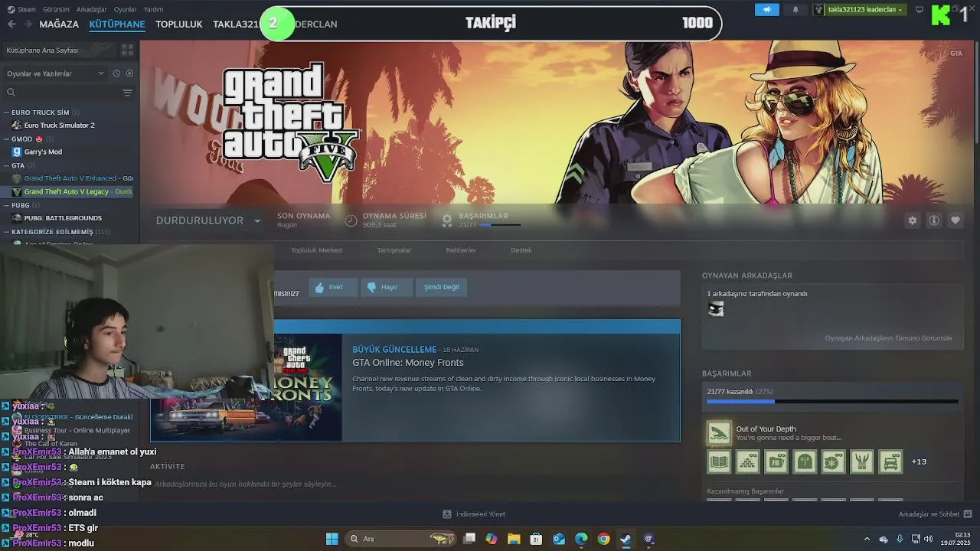
Task: Click the achievements progress bar 21/77
Action: click(x=832, y=401)
